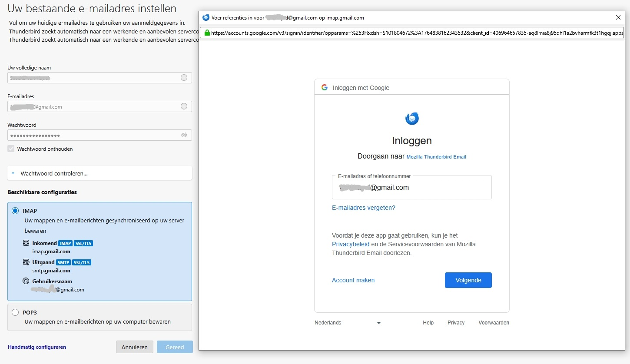Toggle the Wachtwoord onthouden checkbox
Viewport: 630px width, 364px height.
point(11,149)
